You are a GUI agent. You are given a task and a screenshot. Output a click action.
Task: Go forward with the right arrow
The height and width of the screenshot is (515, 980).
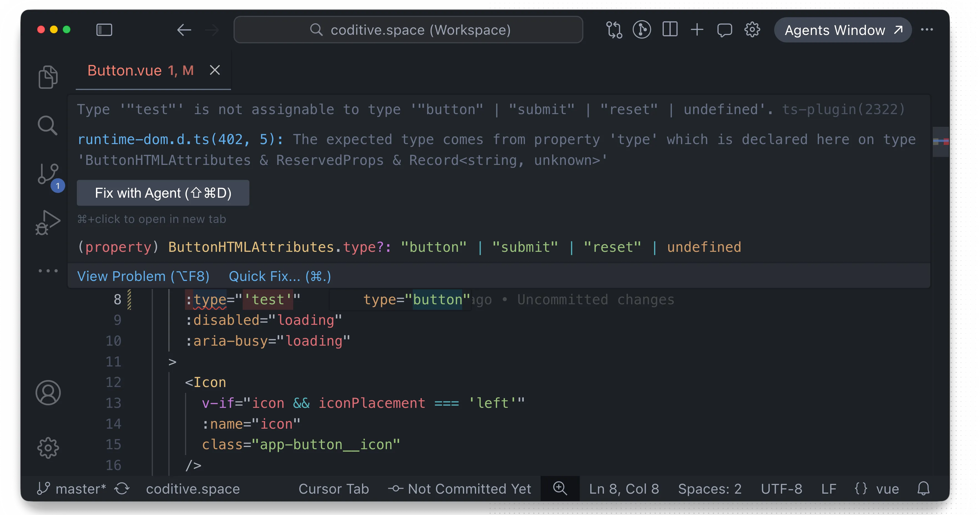pyautogui.click(x=212, y=30)
